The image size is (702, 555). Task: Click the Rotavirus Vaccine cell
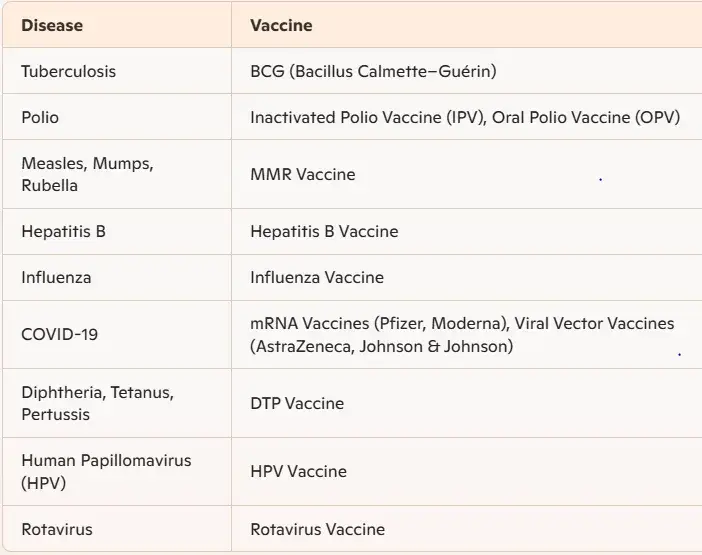coord(467,529)
